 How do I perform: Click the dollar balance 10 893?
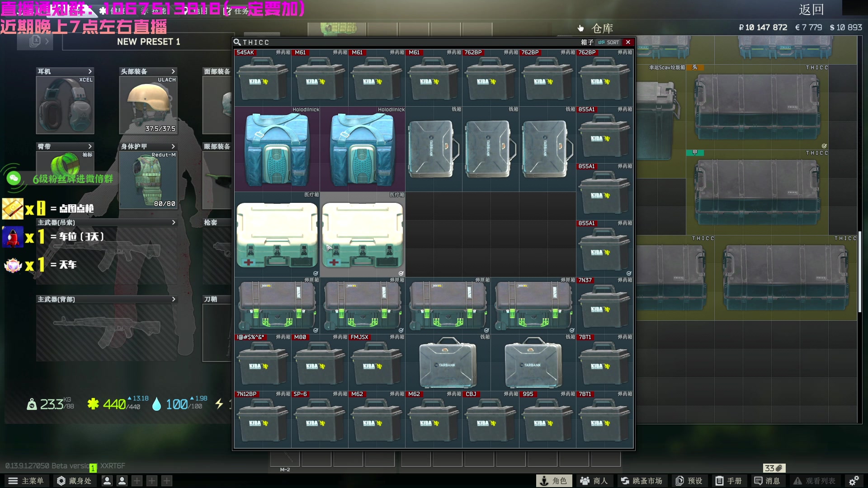tap(846, 28)
